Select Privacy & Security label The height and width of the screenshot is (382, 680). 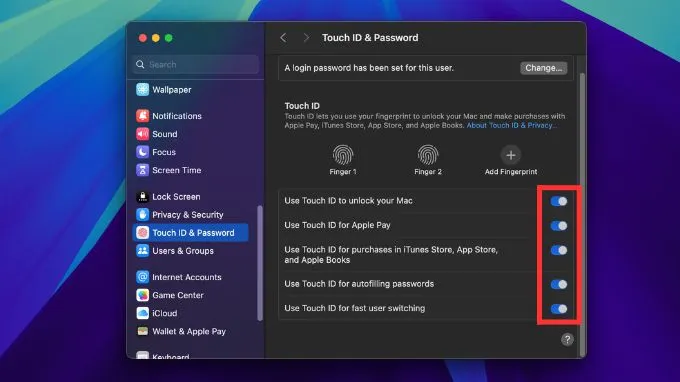188,215
